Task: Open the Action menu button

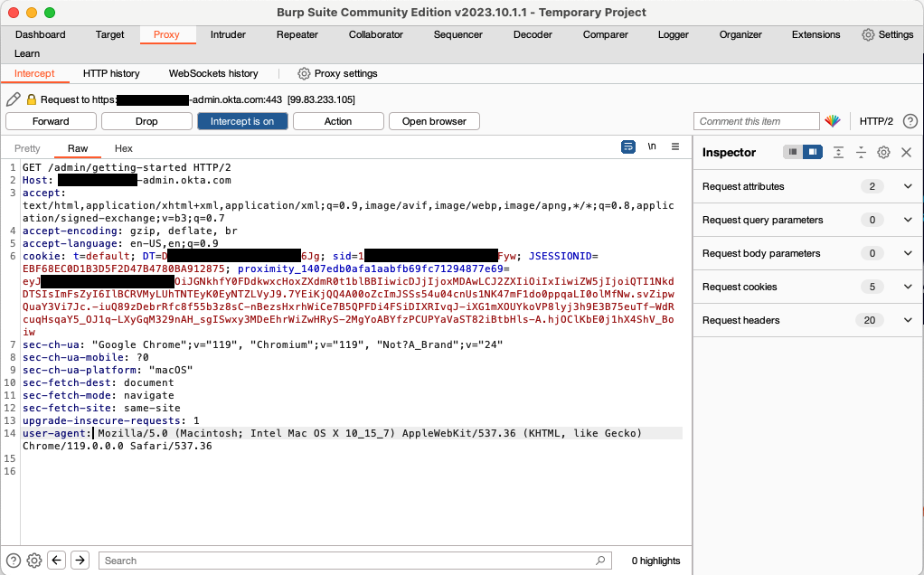Action: click(x=338, y=121)
